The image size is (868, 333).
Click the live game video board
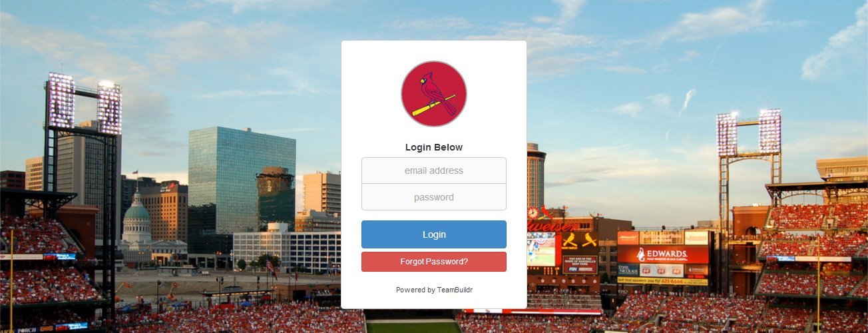click(541, 250)
